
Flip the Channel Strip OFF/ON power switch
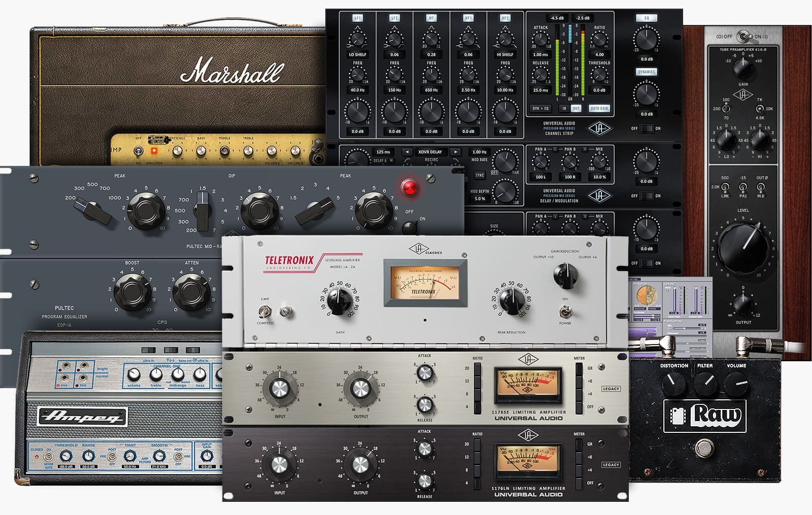coord(646,128)
